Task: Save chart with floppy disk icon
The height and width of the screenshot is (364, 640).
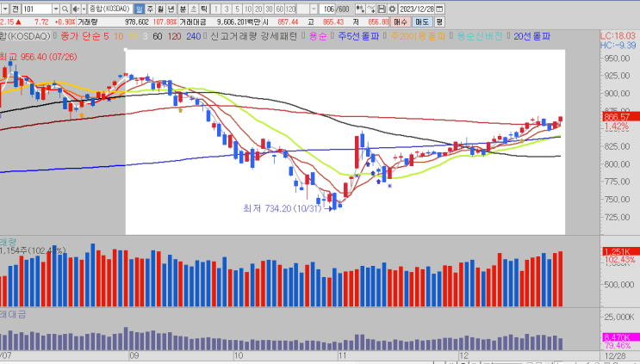Action: coord(382,9)
